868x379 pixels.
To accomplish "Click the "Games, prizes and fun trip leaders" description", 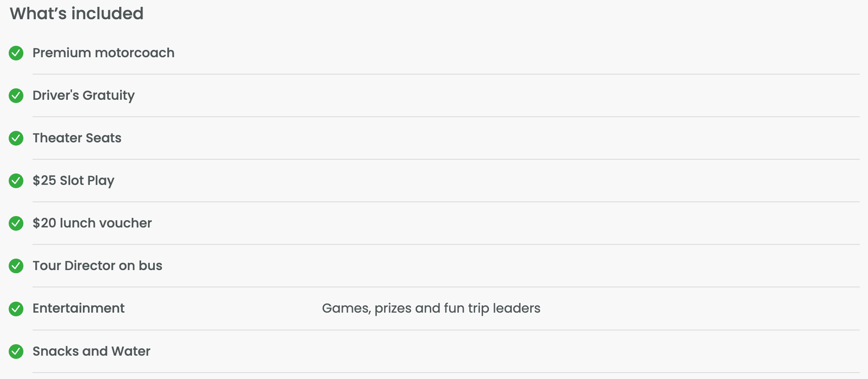I will click(x=431, y=309).
